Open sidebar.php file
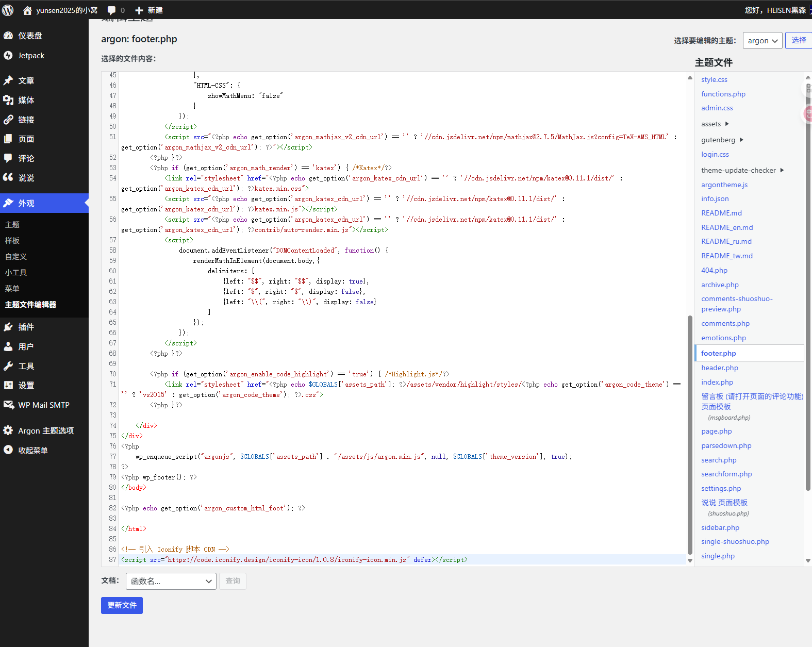Image resolution: width=812 pixels, height=647 pixels. point(720,527)
